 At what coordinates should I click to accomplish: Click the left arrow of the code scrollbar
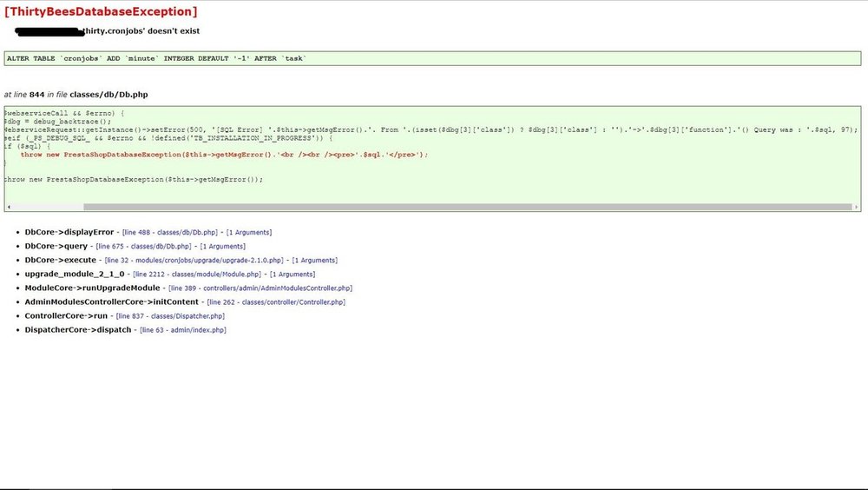8,207
